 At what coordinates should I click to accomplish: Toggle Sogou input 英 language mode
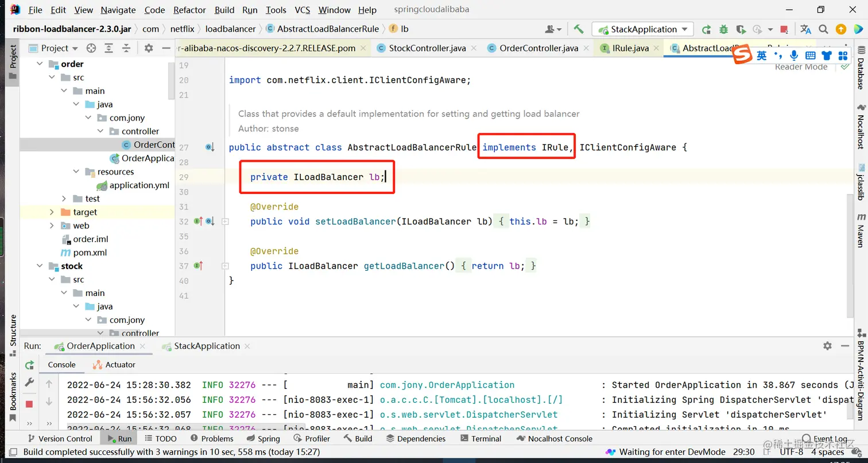(x=762, y=55)
